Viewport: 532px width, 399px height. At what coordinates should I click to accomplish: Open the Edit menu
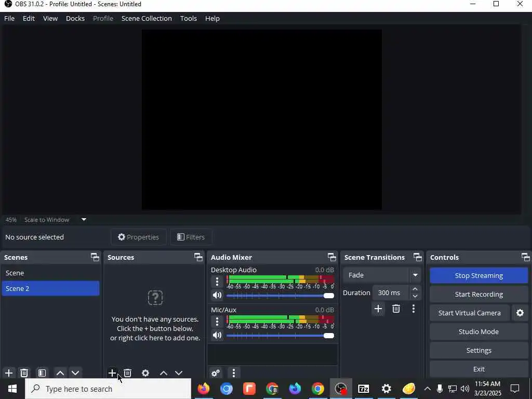point(29,18)
